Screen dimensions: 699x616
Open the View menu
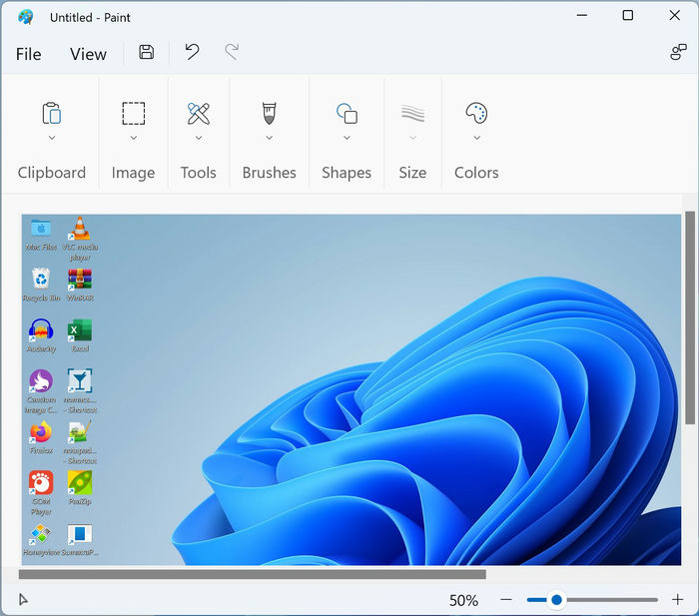click(x=88, y=54)
